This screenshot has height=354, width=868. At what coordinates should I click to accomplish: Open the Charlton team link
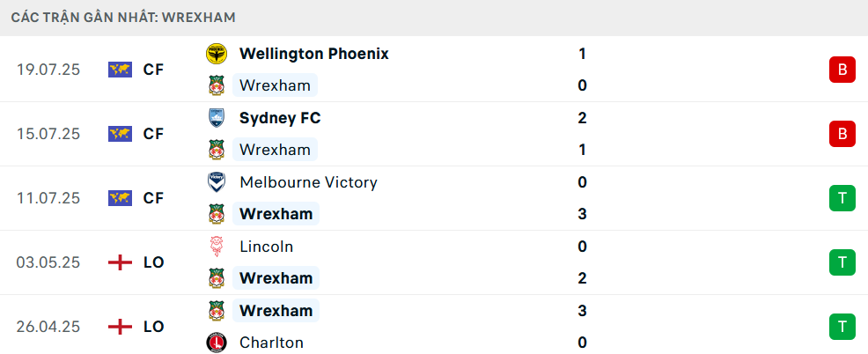click(x=271, y=343)
